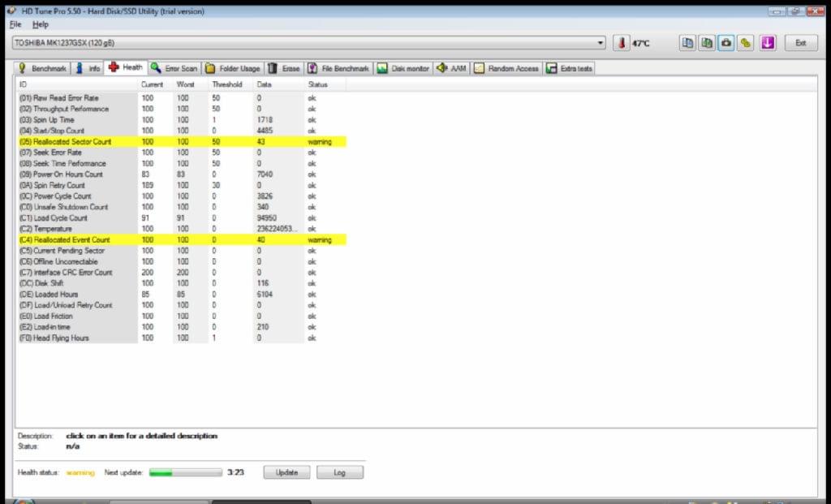The image size is (831, 504).
Task: Click the purple download arrow icon
Action: click(768, 43)
